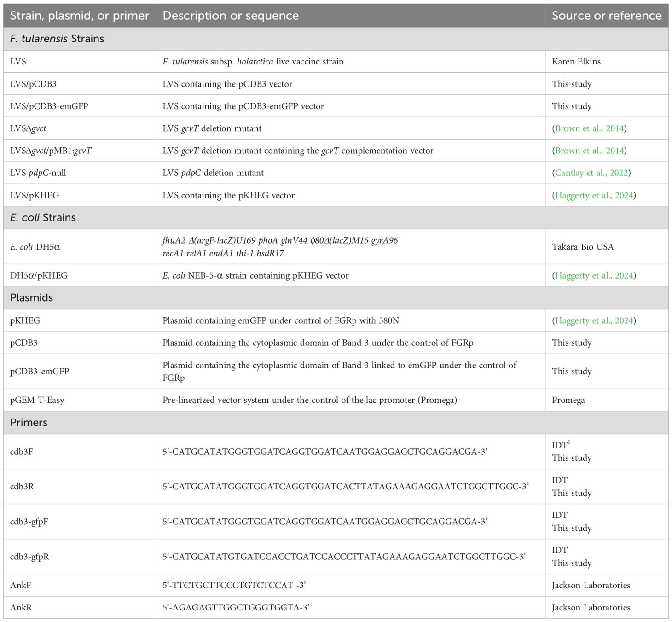This screenshot has width=672, height=622.
Task: Open Haggerty et al., 2024 link for LVS/pKHEG
Action: tap(594, 195)
